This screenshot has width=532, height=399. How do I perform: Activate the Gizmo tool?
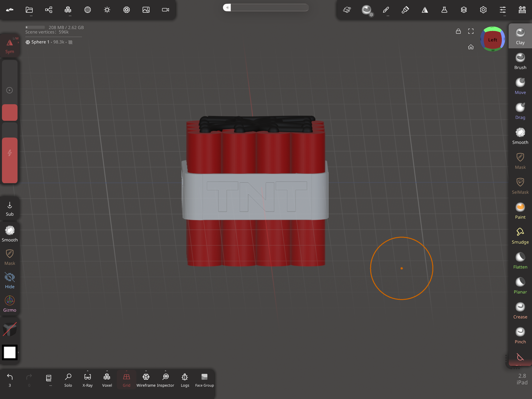click(10, 304)
